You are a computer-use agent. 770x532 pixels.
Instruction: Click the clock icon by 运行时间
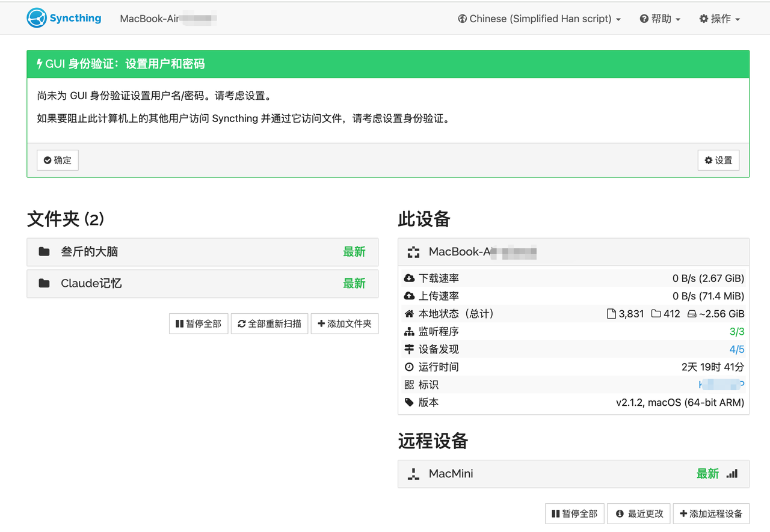click(409, 367)
